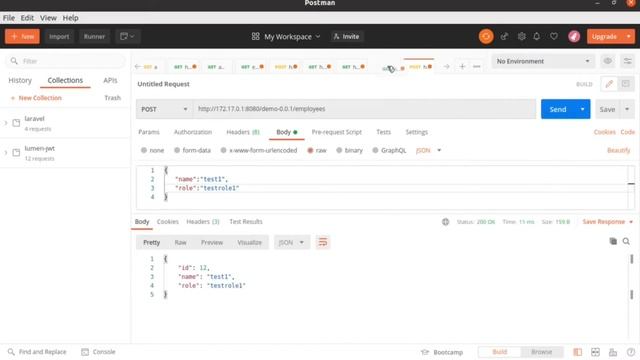The height and width of the screenshot is (360, 640).
Task: Open the help icon in footer
Action: point(631,352)
